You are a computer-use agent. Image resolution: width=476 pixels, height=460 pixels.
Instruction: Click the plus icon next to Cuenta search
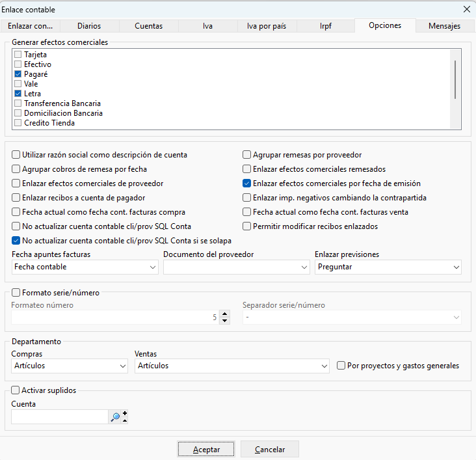pyautogui.click(x=125, y=413)
